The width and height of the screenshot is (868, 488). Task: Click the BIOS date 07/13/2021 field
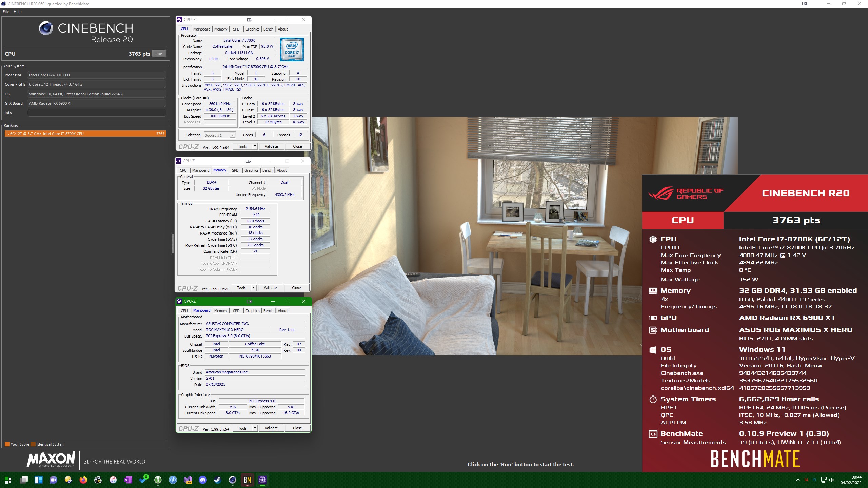pyautogui.click(x=255, y=384)
